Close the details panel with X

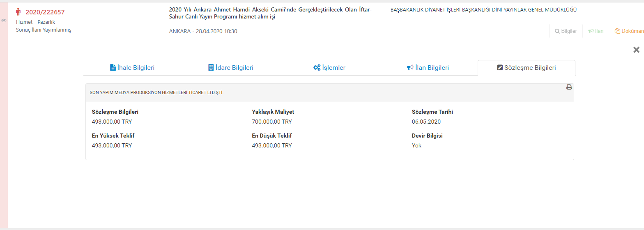[636, 50]
